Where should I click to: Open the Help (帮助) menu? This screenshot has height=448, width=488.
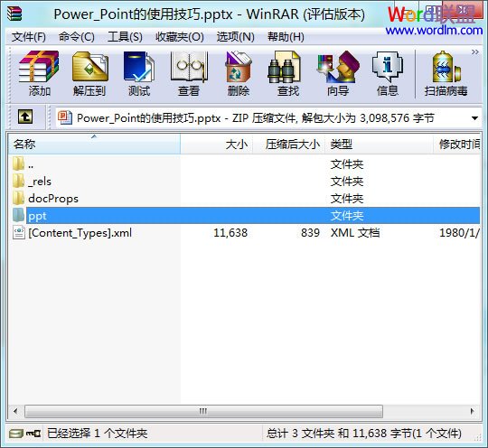286,37
